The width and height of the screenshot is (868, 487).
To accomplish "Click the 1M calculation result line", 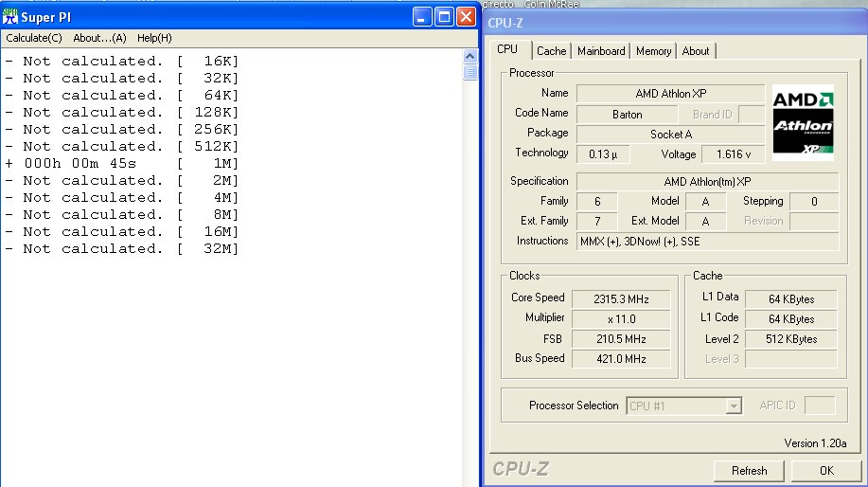I will tap(123, 163).
